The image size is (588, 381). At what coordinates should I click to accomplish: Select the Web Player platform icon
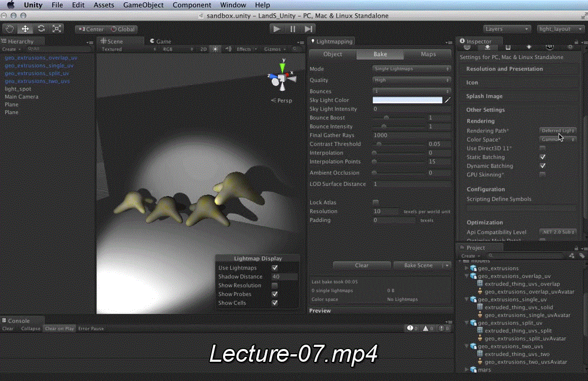467,47
